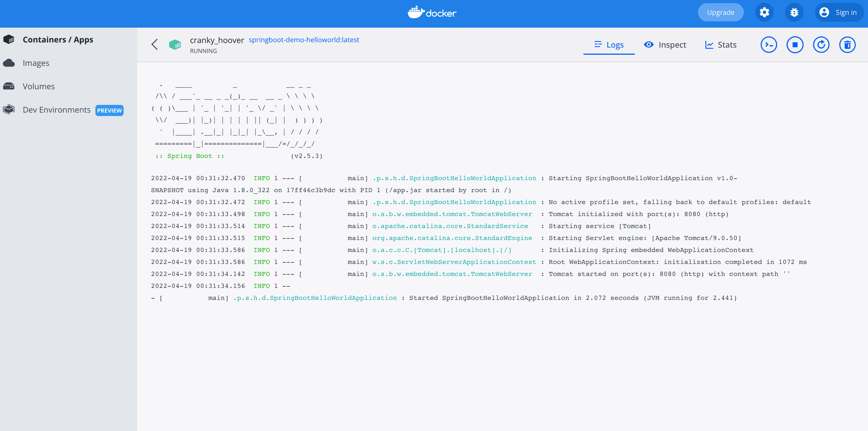The height and width of the screenshot is (431, 868).
Task: Open Dev Environments in the sidebar
Action: click(x=57, y=110)
